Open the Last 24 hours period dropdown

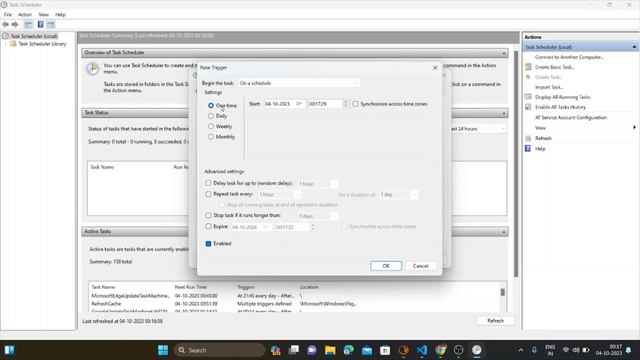(x=478, y=129)
